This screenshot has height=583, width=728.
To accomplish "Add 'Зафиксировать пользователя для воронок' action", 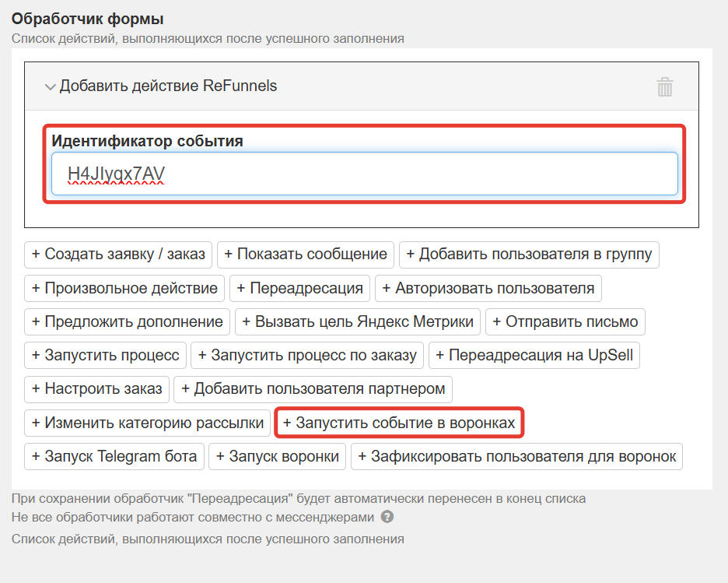I will point(516,457).
